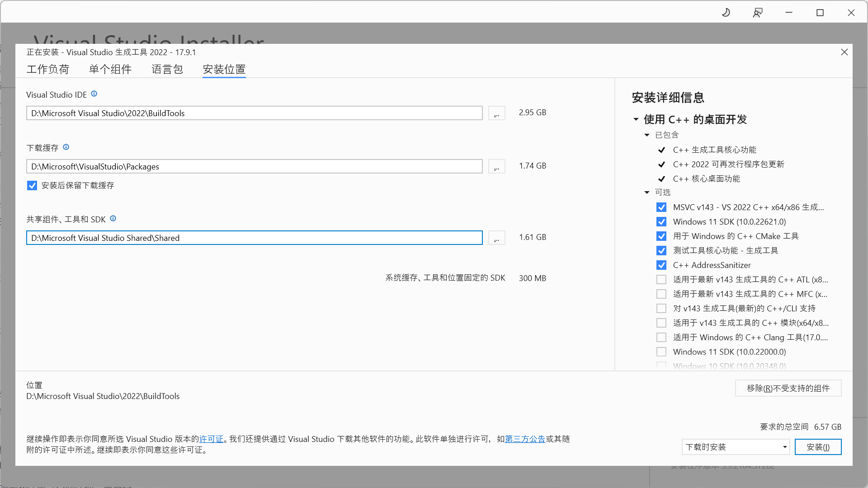Browse for shared components folder location
This screenshot has width=868, height=488.
[496, 238]
